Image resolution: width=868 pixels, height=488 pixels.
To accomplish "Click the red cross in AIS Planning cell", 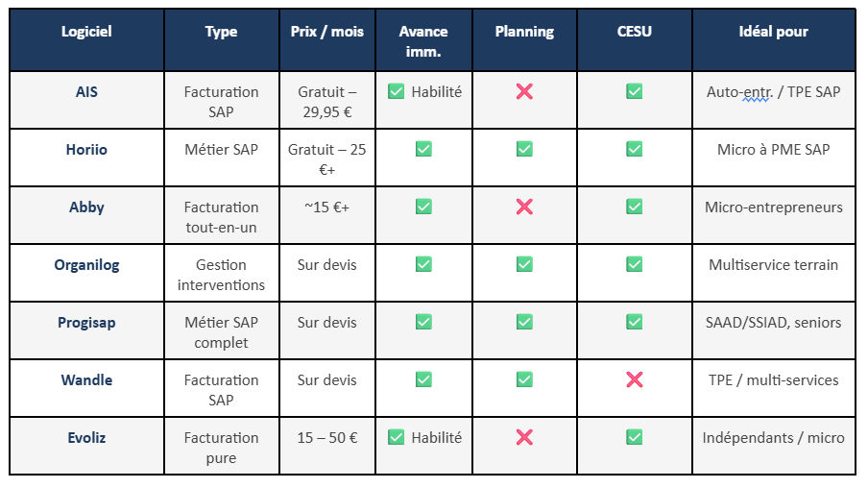I will [524, 91].
